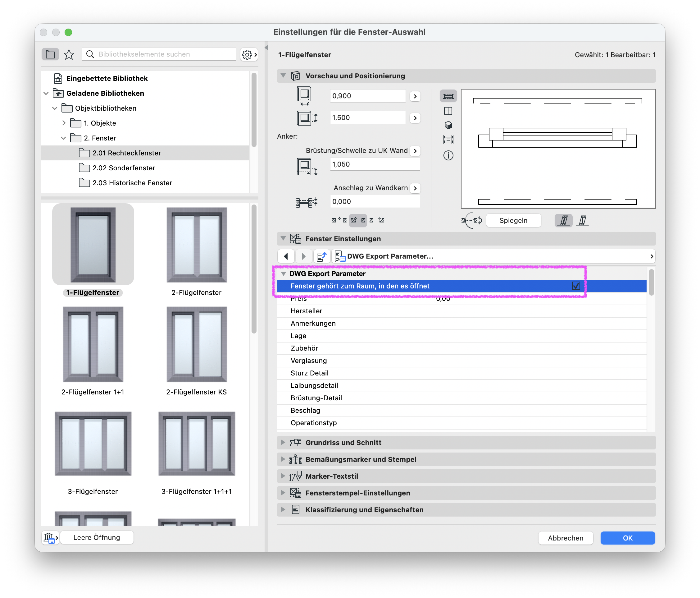Expand the Grundriss und Schnitt panel
Screen dimensions: 700x598
(x=283, y=443)
